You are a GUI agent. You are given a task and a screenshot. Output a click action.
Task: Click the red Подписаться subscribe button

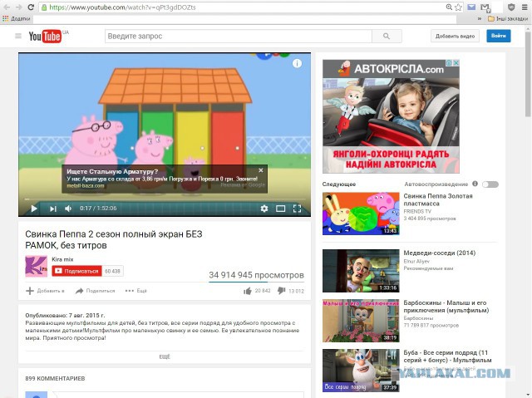[77, 271]
